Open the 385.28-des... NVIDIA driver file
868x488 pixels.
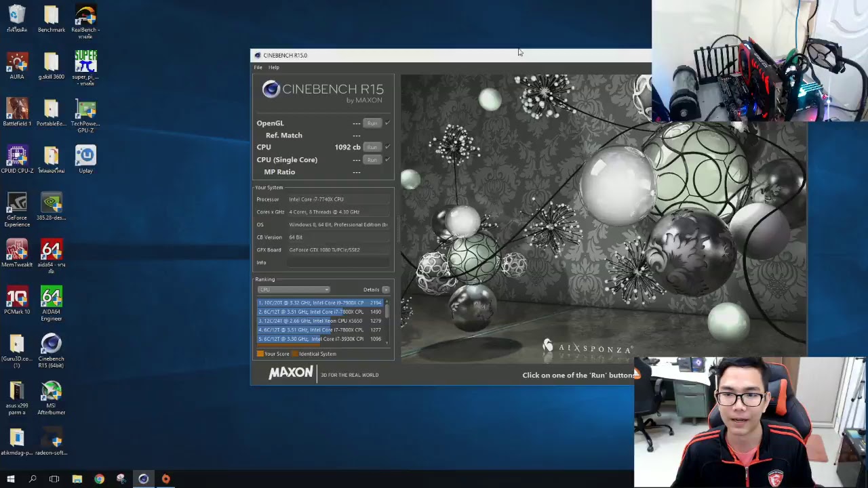pos(52,207)
